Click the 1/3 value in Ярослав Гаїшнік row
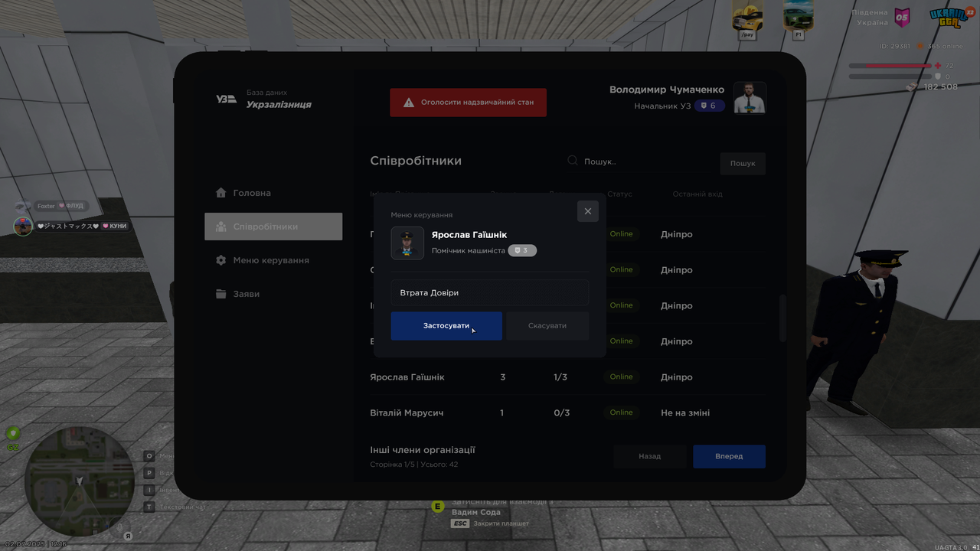The height and width of the screenshot is (551, 980). pyautogui.click(x=560, y=377)
